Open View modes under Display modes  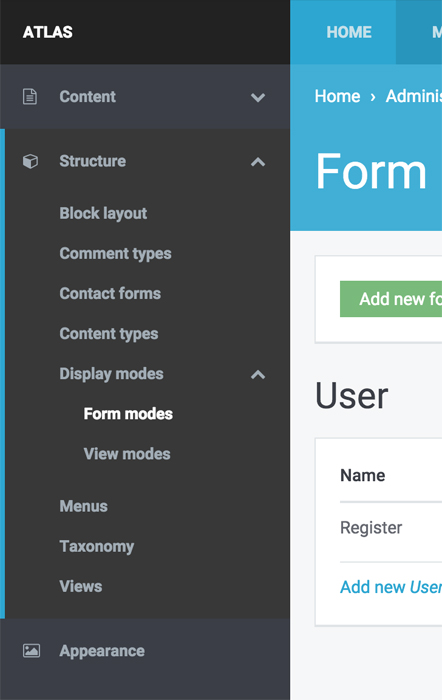coord(127,454)
